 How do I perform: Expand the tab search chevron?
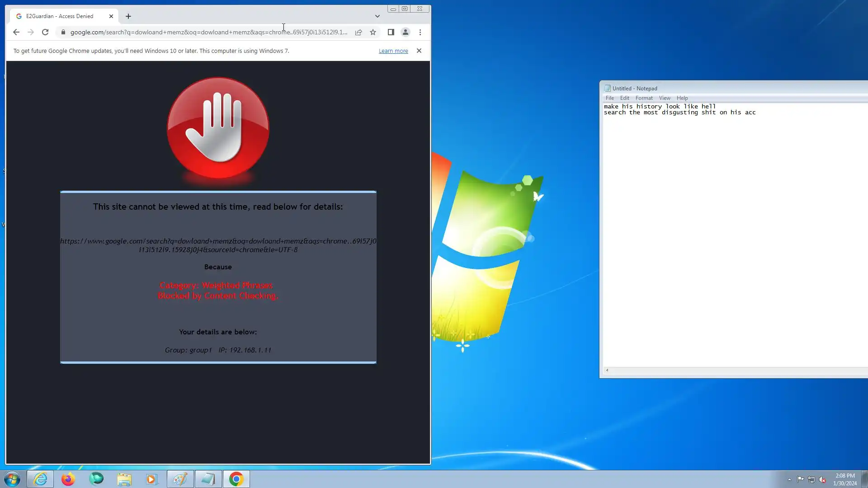pyautogui.click(x=377, y=16)
